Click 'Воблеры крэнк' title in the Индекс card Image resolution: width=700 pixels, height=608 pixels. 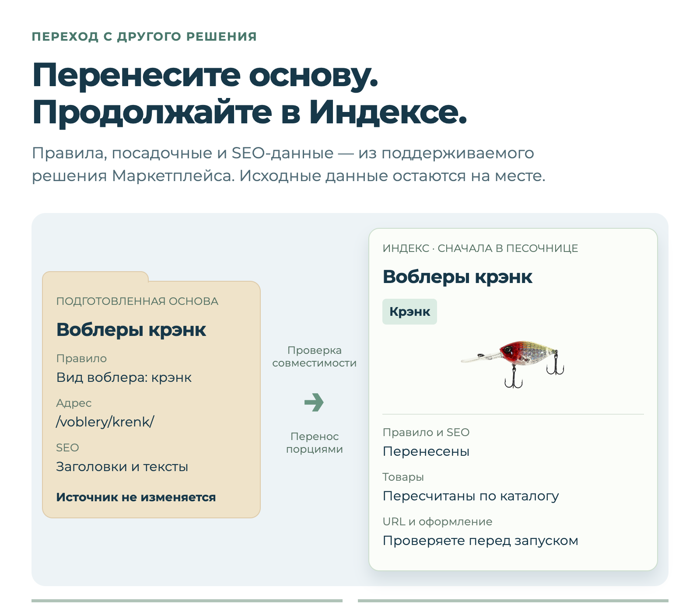pyautogui.click(x=458, y=276)
